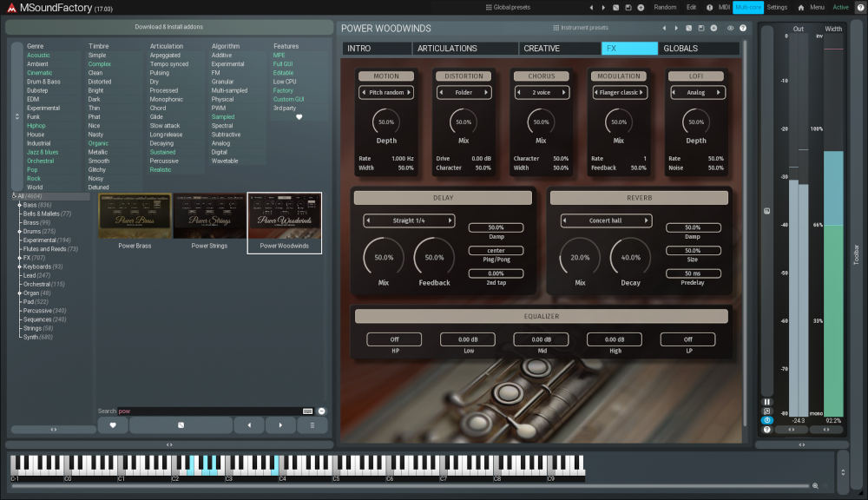
Task: Open the preset list via the hamburger icon
Action: pos(312,425)
